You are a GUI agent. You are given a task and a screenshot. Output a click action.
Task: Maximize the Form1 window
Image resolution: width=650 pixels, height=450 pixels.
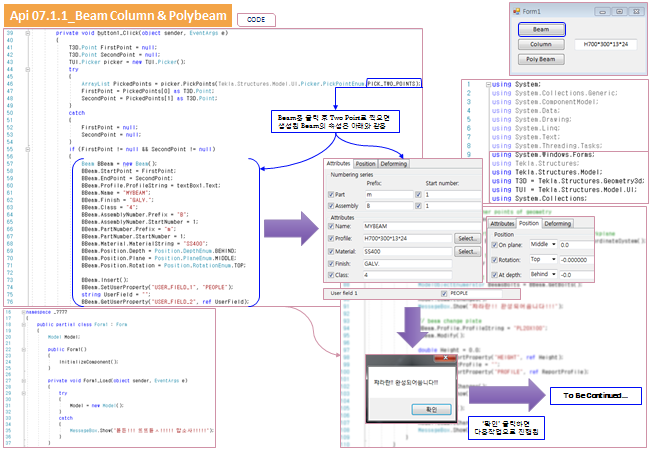[x=620, y=11]
